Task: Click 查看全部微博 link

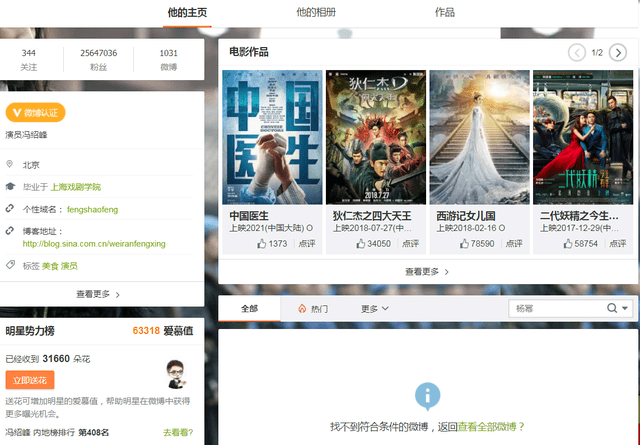Action: pyautogui.click(x=487, y=427)
